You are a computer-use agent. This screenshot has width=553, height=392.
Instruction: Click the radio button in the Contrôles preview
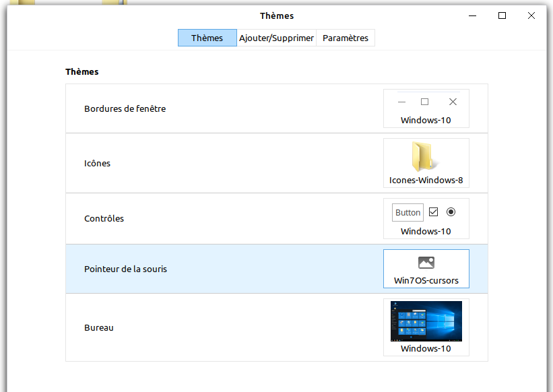click(x=451, y=211)
